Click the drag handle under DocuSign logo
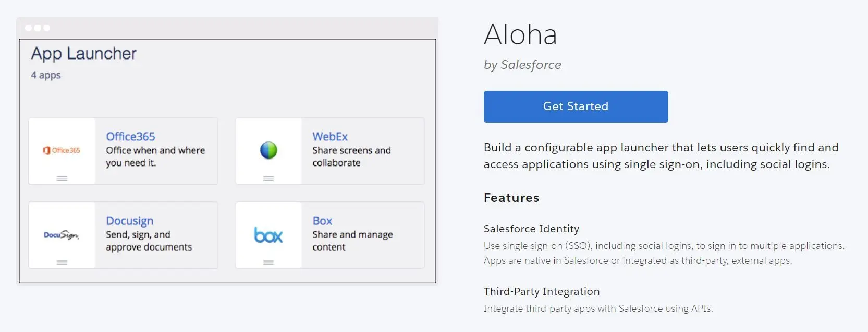Screen dimensions: 868x332 pyautogui.click(x=62, y=263)
